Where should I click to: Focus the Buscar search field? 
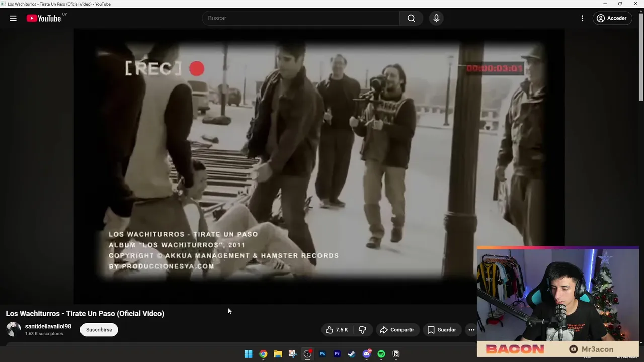(301, 18)
